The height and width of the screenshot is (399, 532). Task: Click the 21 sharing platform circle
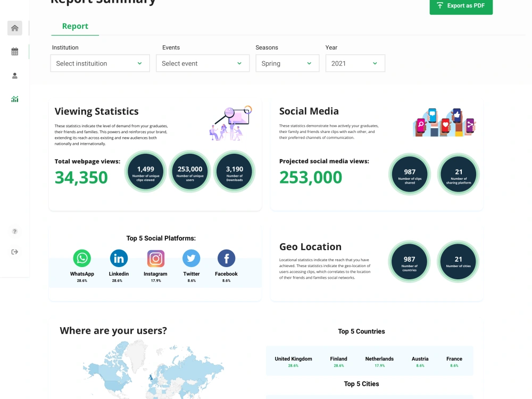pyautogui.click(x=459, y=174)
